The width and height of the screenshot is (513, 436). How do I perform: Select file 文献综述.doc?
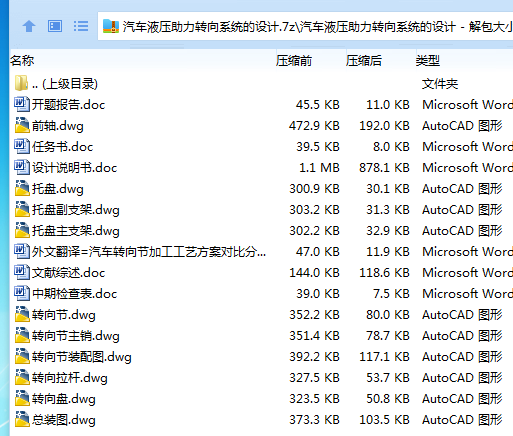(x=68, y=273)
